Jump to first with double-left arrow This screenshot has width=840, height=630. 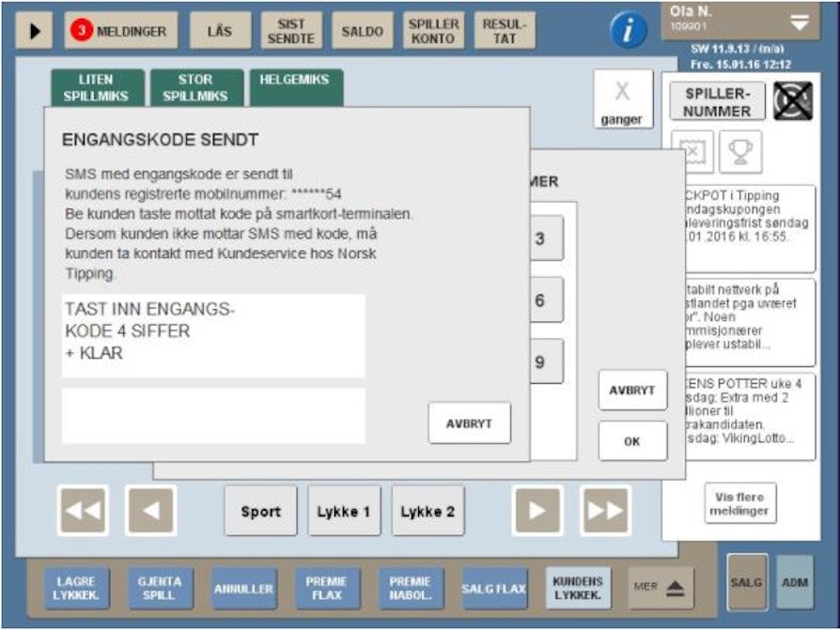[83, 511]
